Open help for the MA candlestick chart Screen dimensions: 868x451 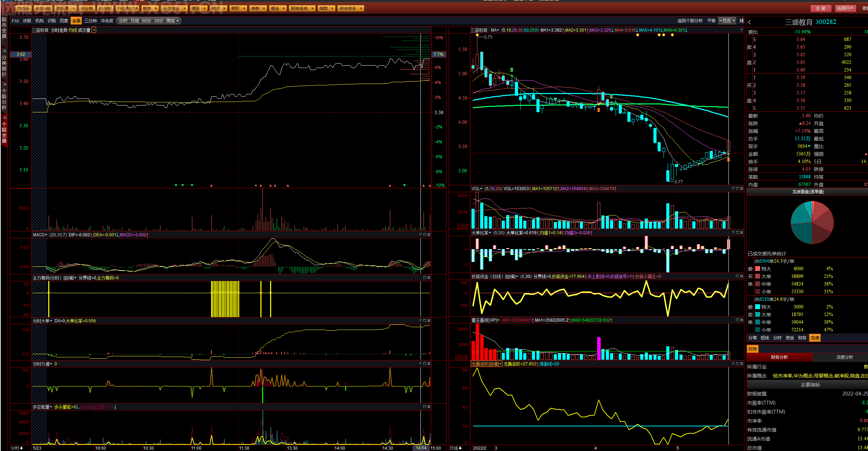coord(741,30)
